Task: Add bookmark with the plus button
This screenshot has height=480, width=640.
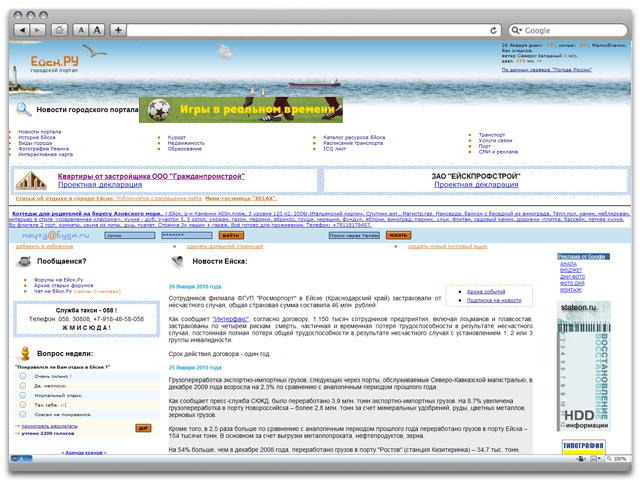Action: coord(118,30)
